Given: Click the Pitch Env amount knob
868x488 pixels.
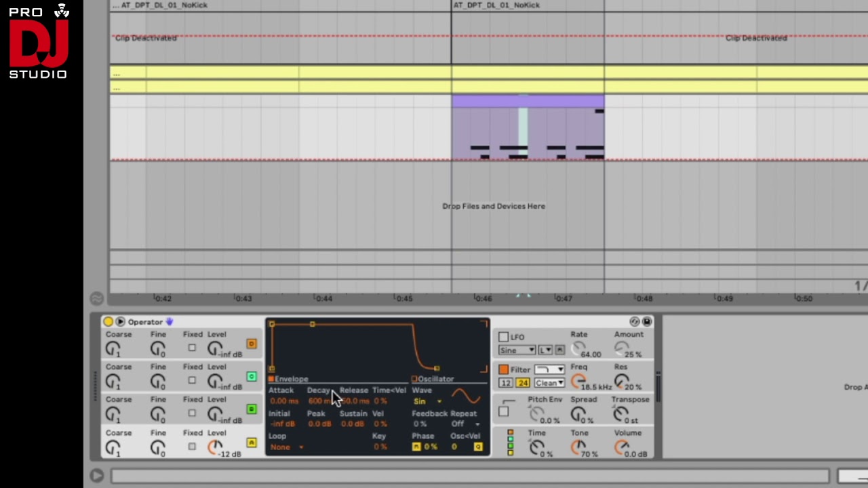Looking at the screenshot, I should (x=536, y=413).
